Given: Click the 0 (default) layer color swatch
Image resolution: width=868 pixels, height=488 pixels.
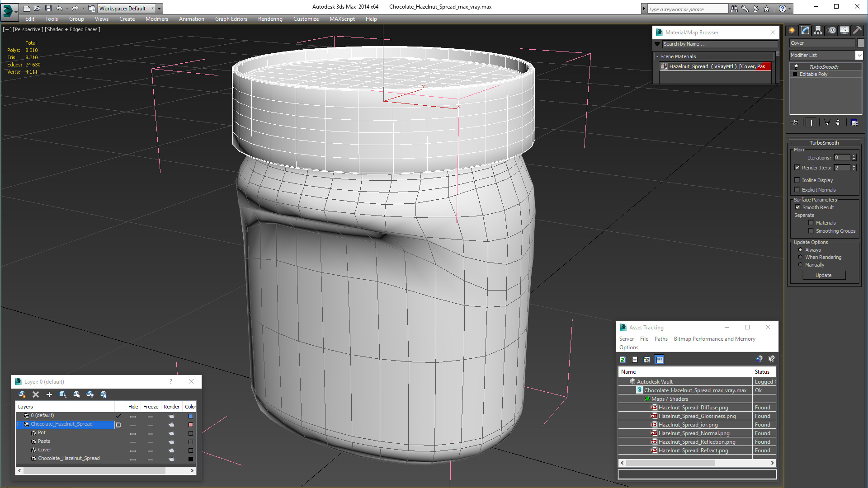Looking at the screenshot, I should (x=191, y=416).
